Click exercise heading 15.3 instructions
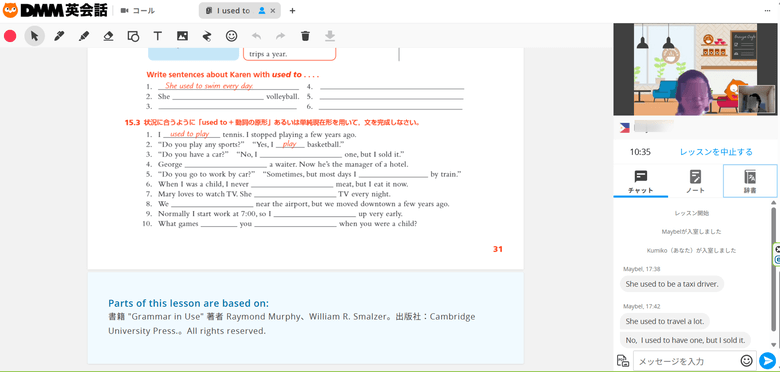 [x=272, y=122]
